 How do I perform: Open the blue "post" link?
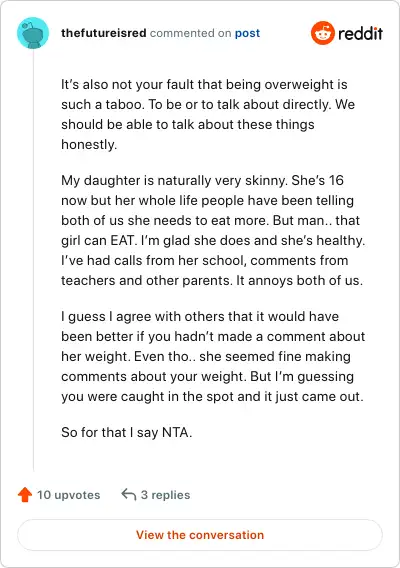coord(247,33)
